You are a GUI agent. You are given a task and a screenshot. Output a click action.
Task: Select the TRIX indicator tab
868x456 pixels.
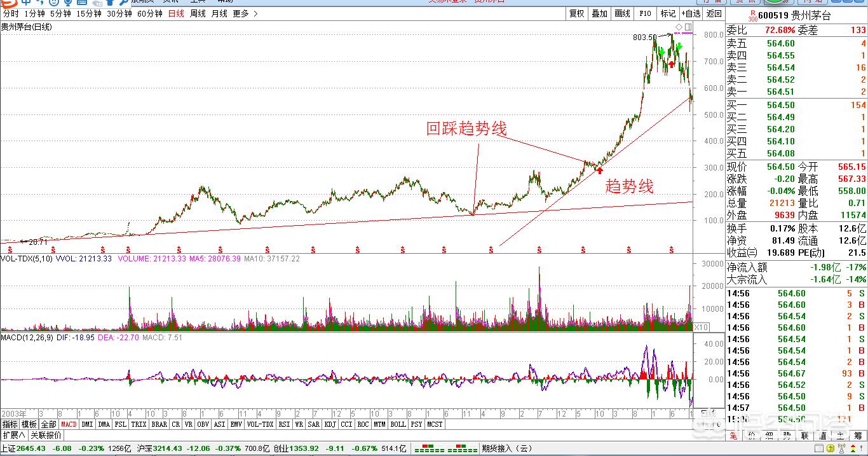[x=139, y=424]
